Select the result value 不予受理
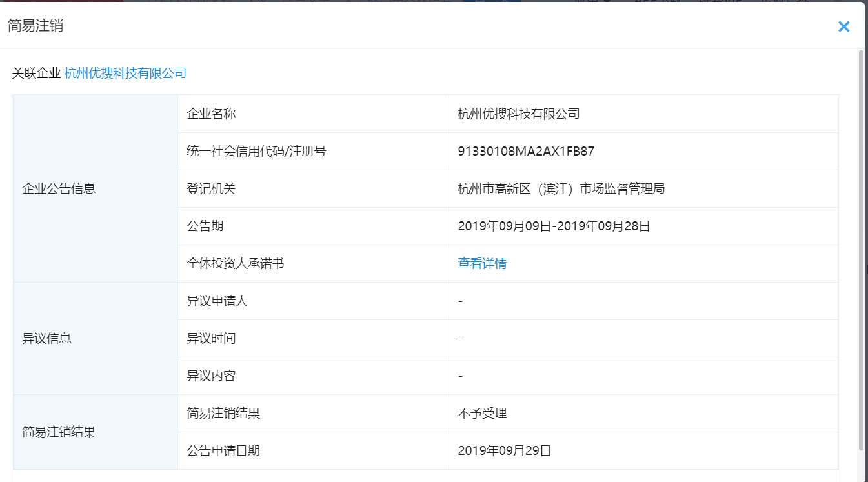This screenshot has height=482, width=868. 482,414
